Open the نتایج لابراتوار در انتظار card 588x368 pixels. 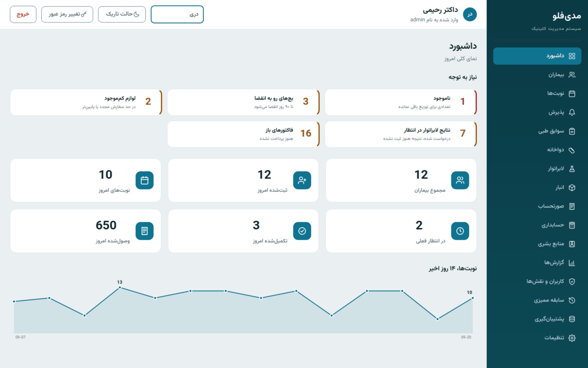click(401, 134)
